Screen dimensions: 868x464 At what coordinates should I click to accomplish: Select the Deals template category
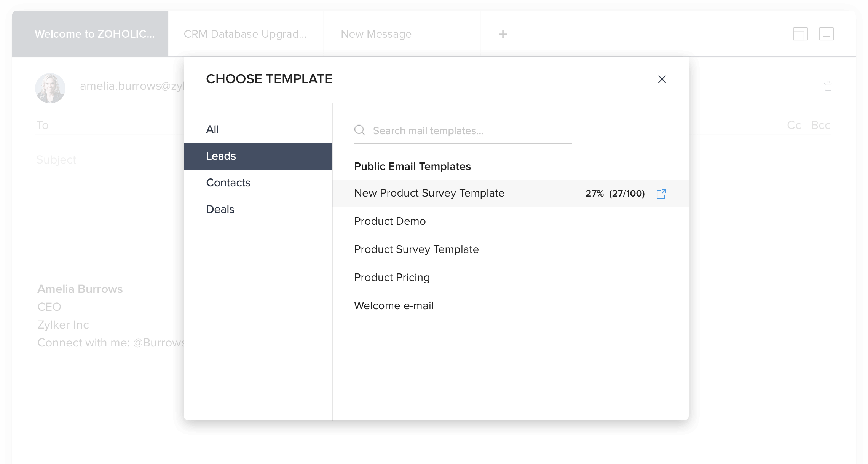[x=220, y=209]
